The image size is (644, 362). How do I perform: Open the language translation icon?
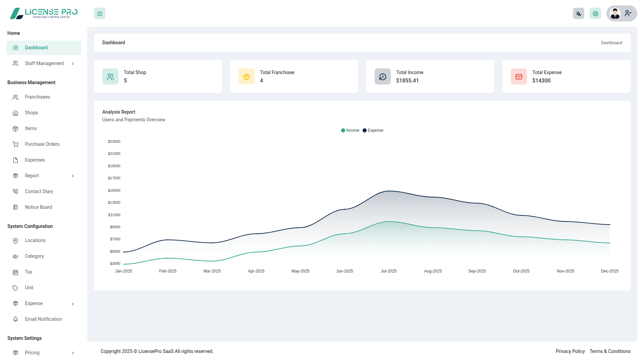[x=578, y=14]
